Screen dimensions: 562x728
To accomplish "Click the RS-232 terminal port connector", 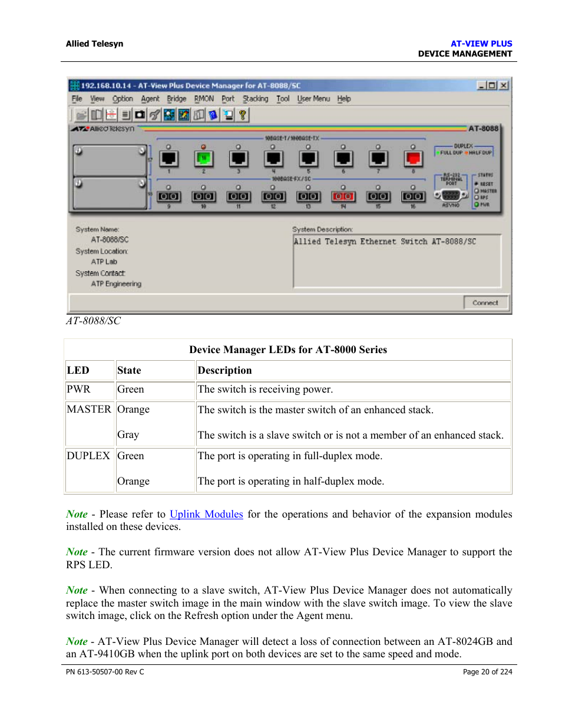I will tap(451, 195).
